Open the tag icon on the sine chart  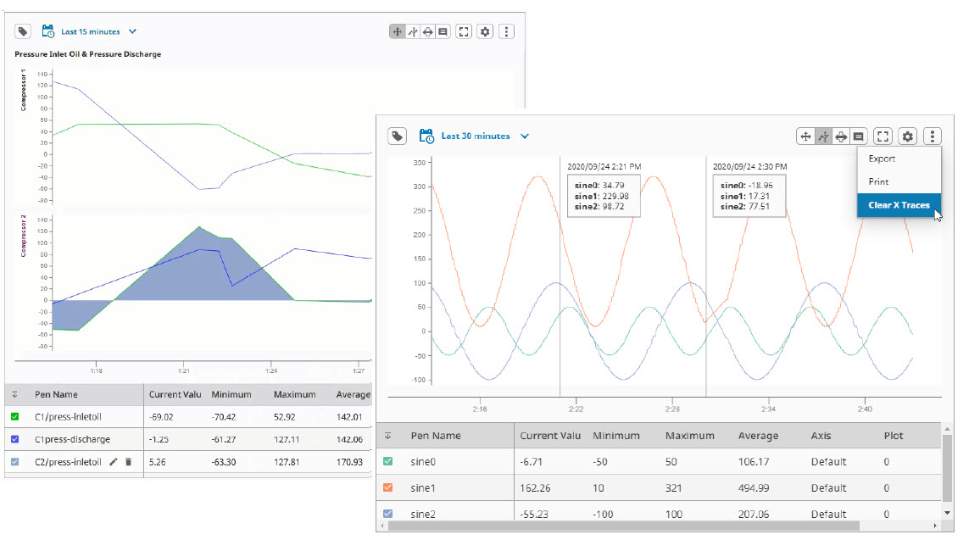tap(397, 136)
